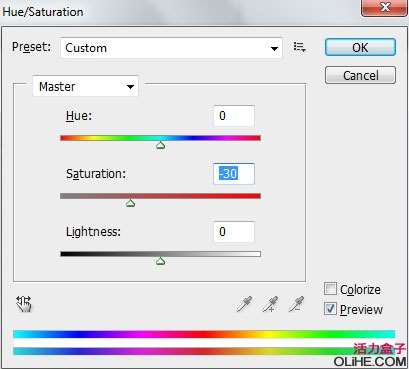Click the Preset dropdown arrow
Screen dimensions: 409x369
click(x=274, y=49)
